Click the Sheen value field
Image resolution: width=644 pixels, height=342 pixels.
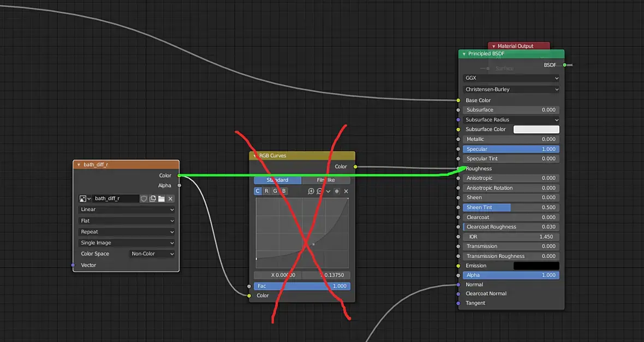tap(511, 198)
